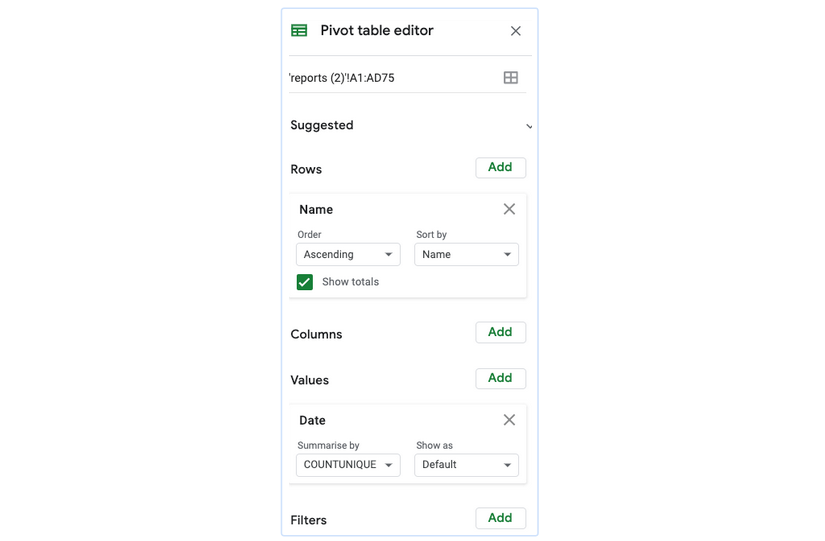
Task: Click the green pivot table icon
Action: coord(299,31)
